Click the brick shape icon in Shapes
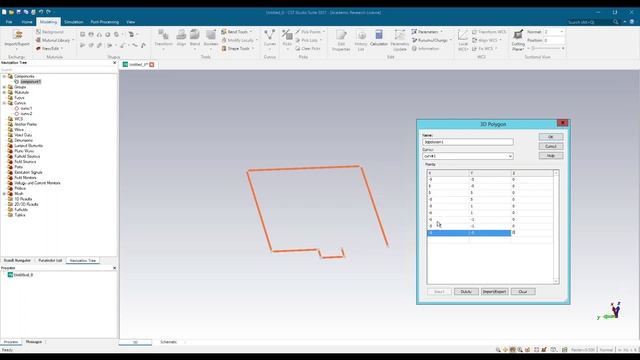This screenshot has height=360, width=640. click(x=82, y=34)
